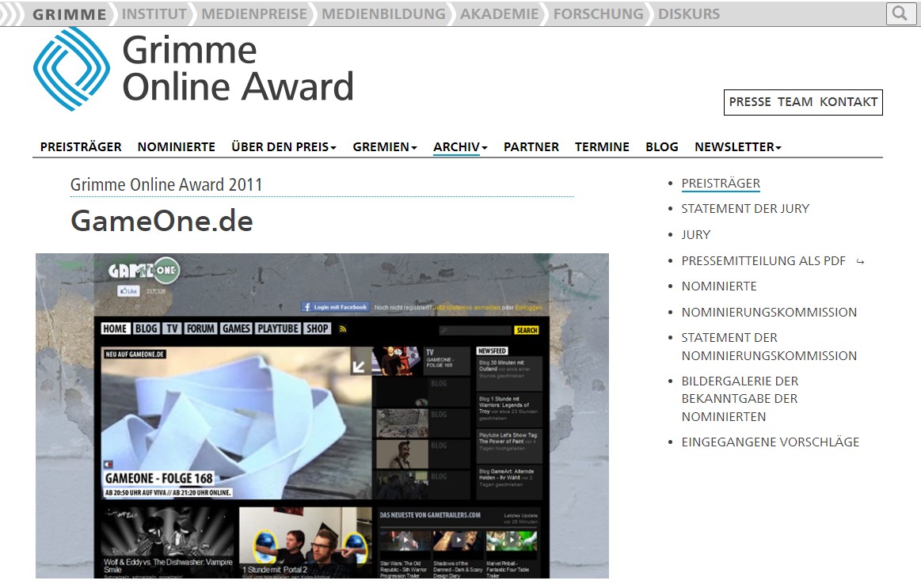The image size is (921, 588).
Task: Open MEDIENBILDUNG in the top bar
Action: point(383,14)
